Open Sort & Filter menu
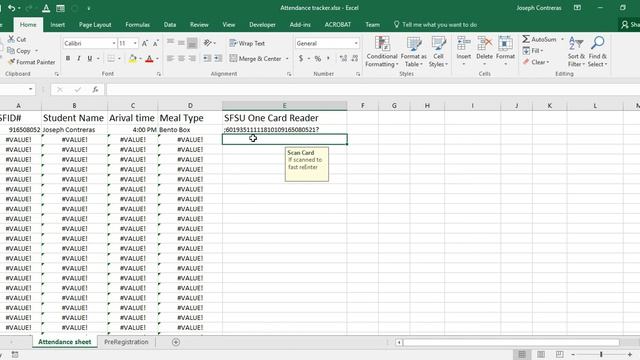The image size is (640, 360). point(576,52)
